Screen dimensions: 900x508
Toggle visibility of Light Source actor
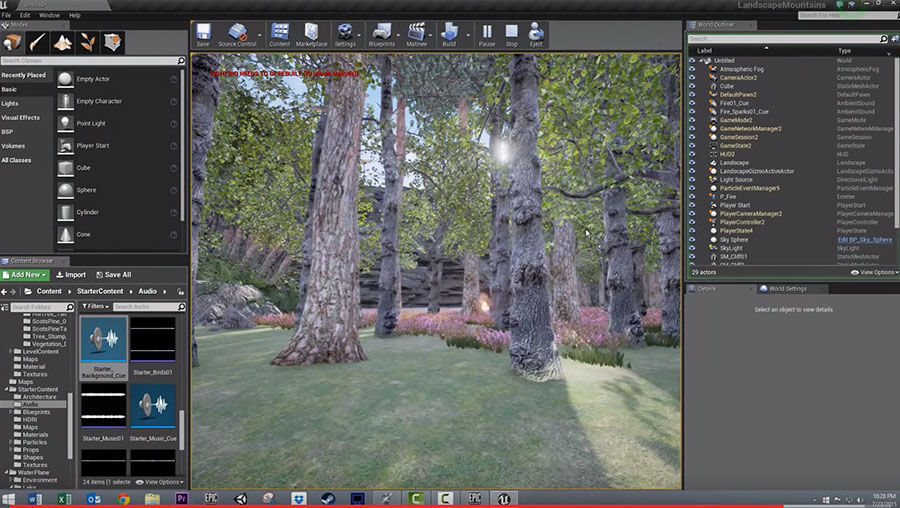[x=691, y=179]
